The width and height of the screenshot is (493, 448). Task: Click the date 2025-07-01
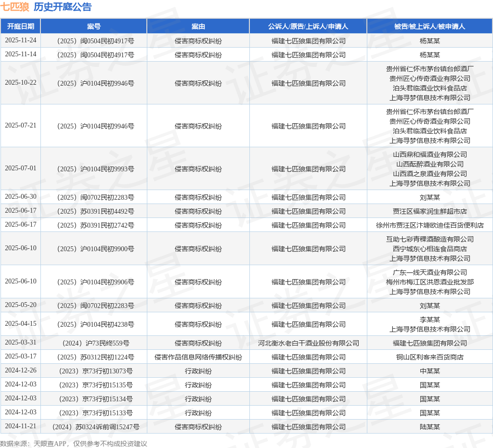[20, 168]
